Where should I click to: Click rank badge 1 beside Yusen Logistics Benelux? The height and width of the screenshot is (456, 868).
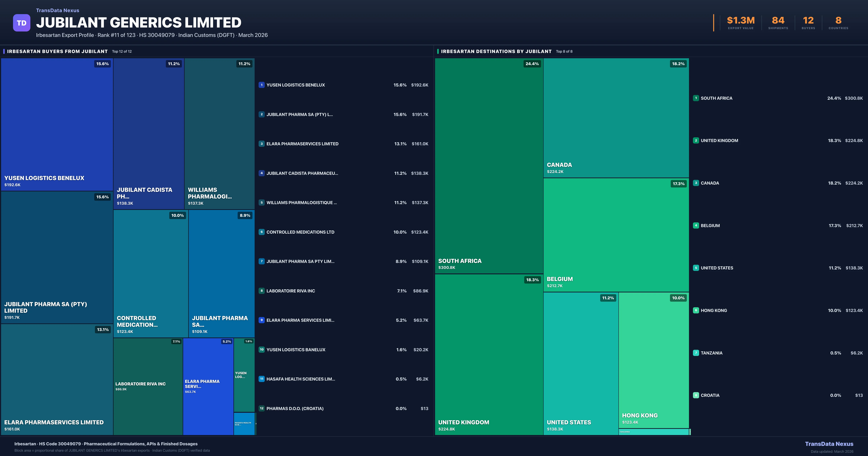tap(261, 85)
